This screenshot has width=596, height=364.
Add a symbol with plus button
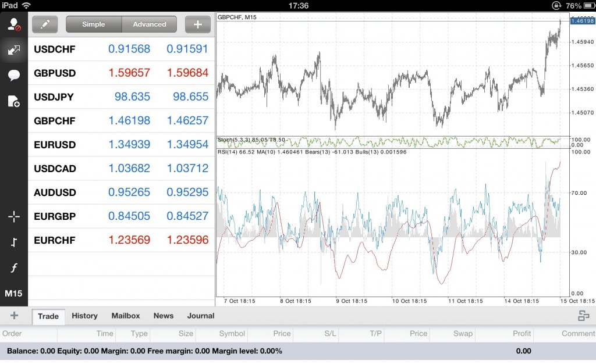point(198,24)
